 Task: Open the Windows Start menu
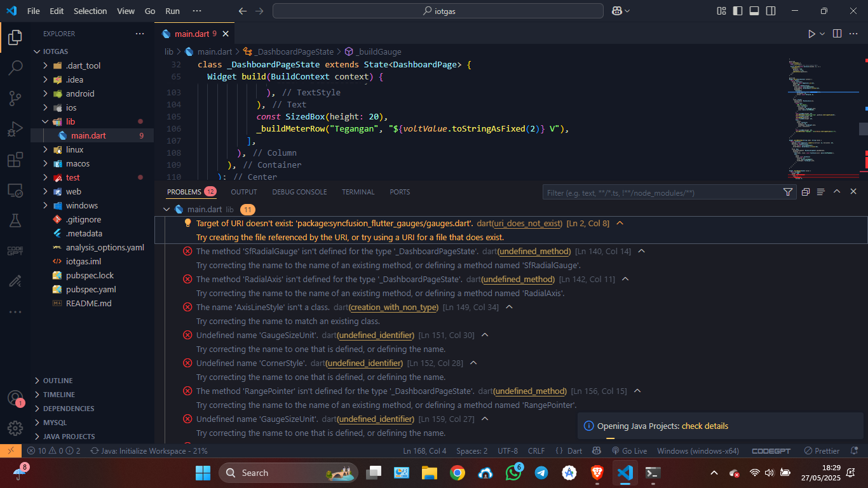pos(203,473)
